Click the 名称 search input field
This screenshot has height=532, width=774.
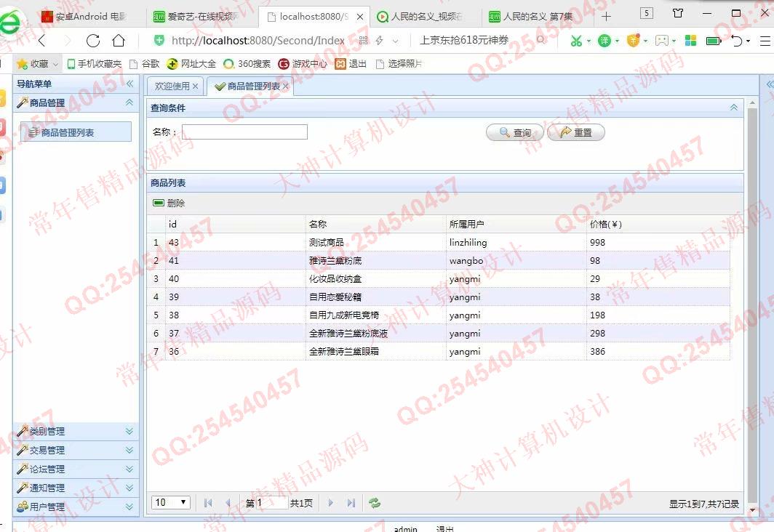[244, 132]
